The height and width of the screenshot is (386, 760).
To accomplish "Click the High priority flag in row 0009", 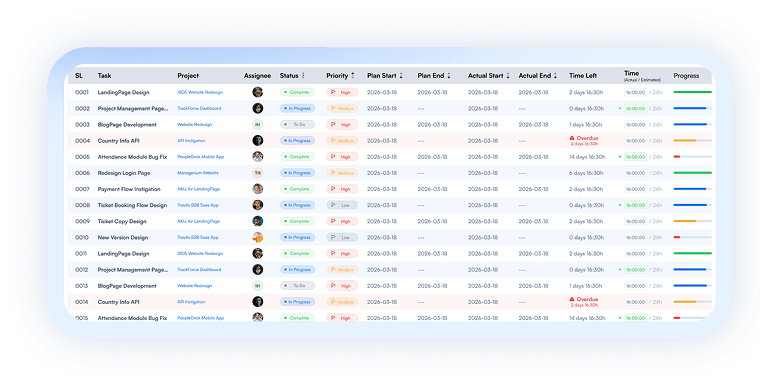I will click(333, 221).
